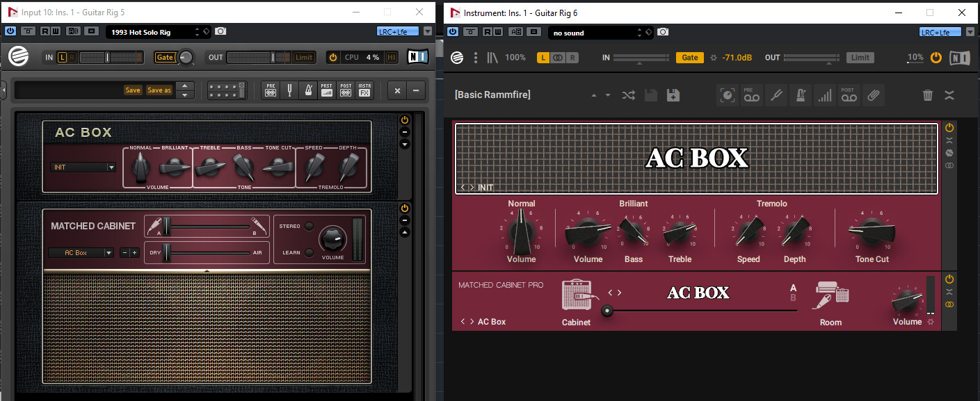Click the Save as button in Guitar Rig 5
This screenshot has width=980, height=401.
pyautogui.click(x=159, y=90)
